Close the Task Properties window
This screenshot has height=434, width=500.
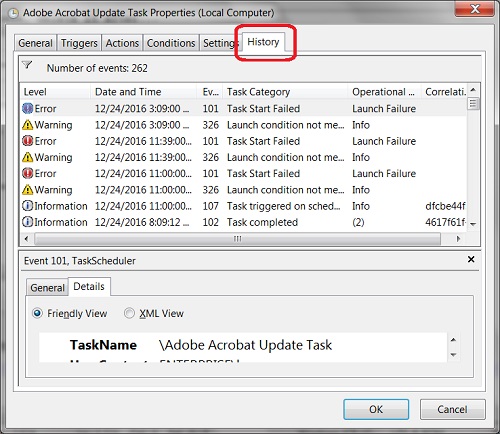(x=475, y=9)
